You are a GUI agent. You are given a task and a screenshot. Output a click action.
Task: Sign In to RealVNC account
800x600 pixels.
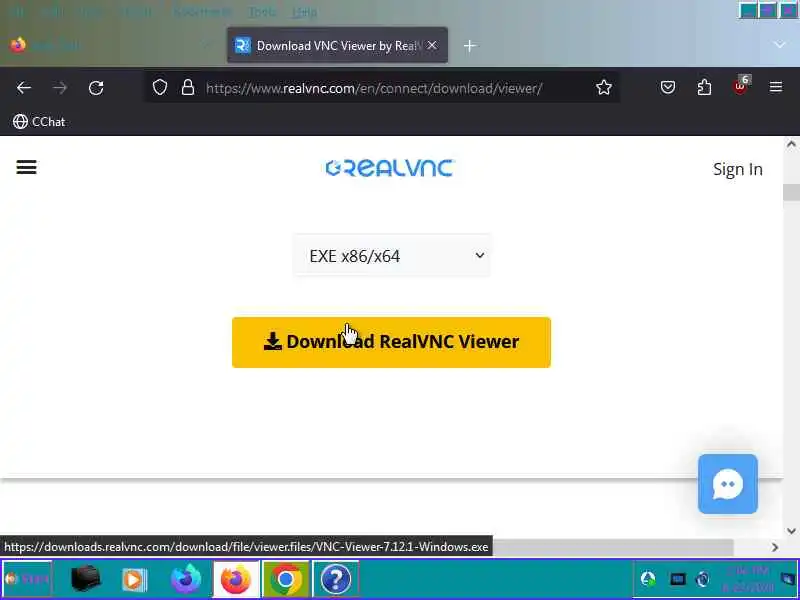pos(738,169)
